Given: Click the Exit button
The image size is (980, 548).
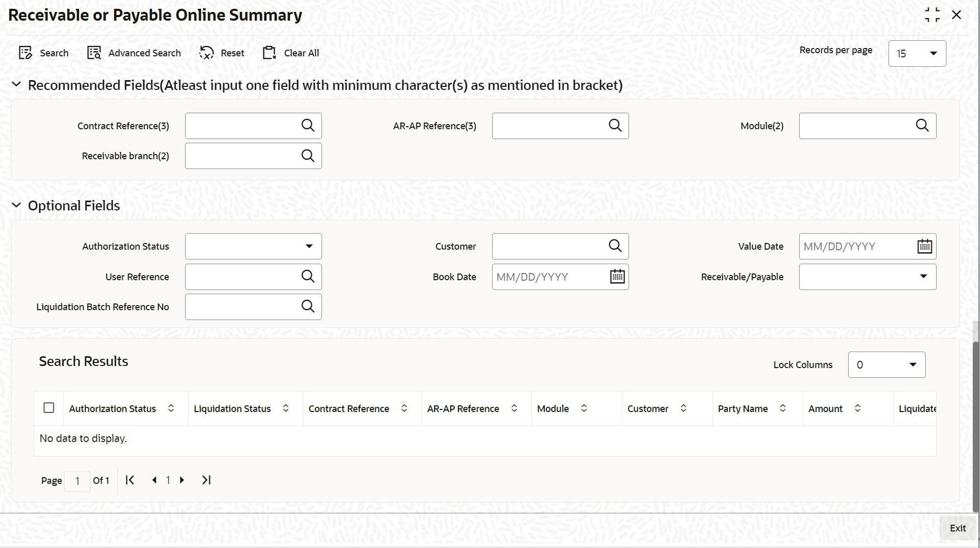Looking at the screenshot, I should [x=958, y=528].
